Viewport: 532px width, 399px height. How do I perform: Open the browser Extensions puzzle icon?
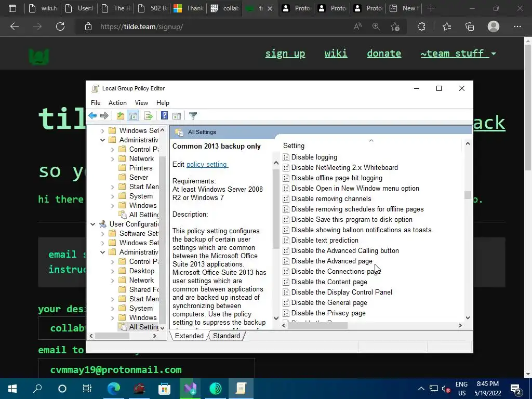click(x=421, y=26)
